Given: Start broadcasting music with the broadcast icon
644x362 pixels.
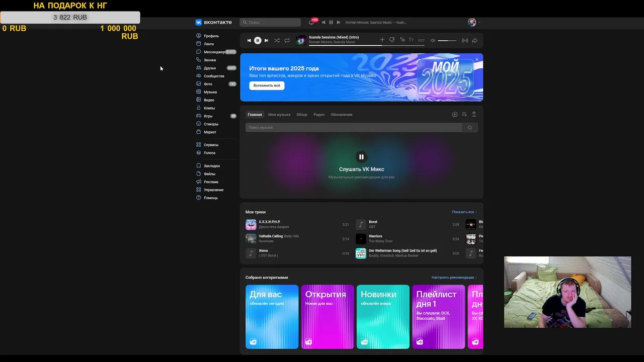Looking at the screenshot, I should 465,40.
